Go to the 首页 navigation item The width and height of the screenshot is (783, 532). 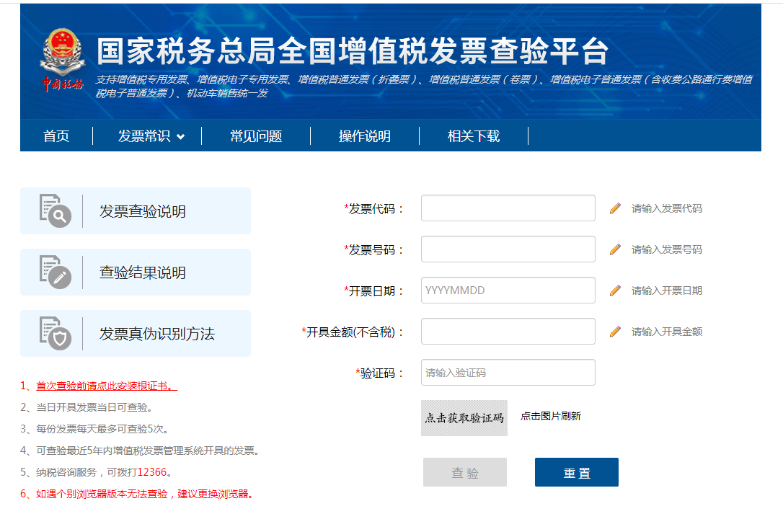pos(56,136)
